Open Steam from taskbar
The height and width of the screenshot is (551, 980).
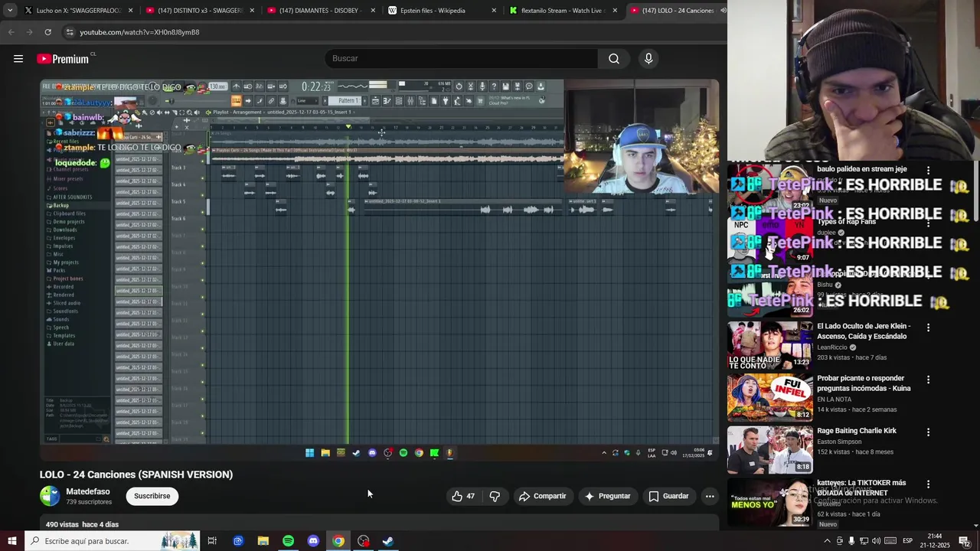tap(388, 541)
